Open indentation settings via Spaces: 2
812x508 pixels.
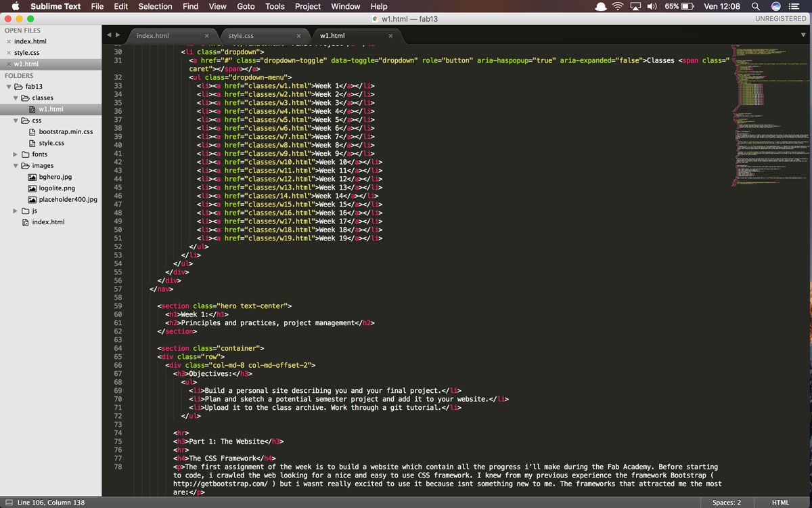tap(727, 502)
